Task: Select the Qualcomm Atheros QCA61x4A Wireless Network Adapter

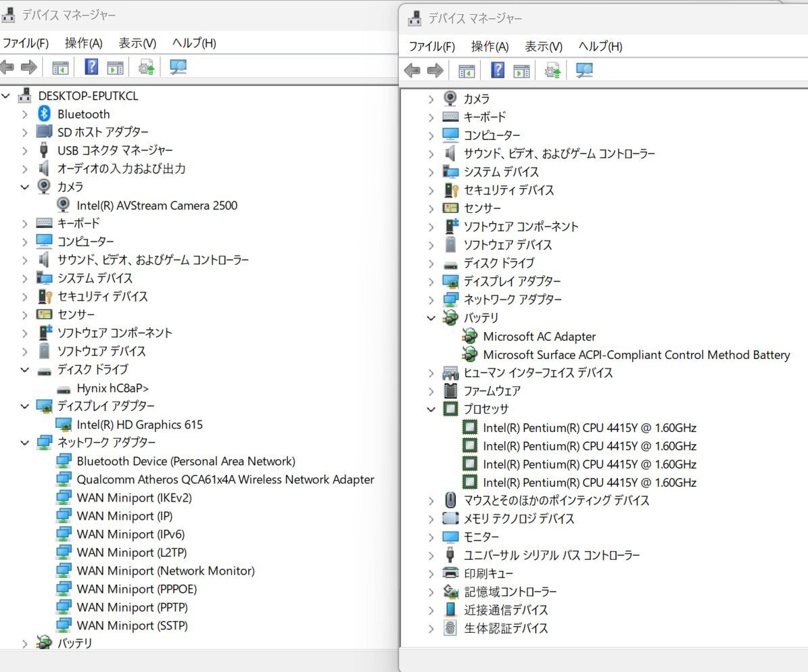Action: point(225,479)
